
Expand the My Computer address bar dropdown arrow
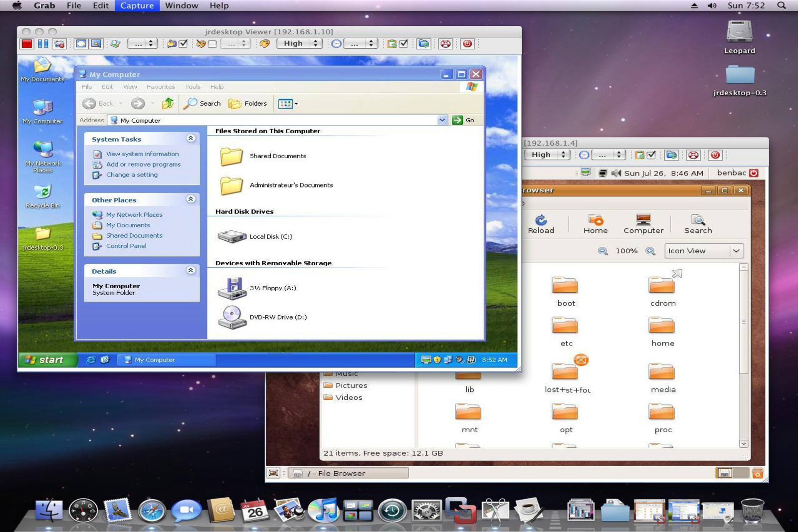[442, 120]
